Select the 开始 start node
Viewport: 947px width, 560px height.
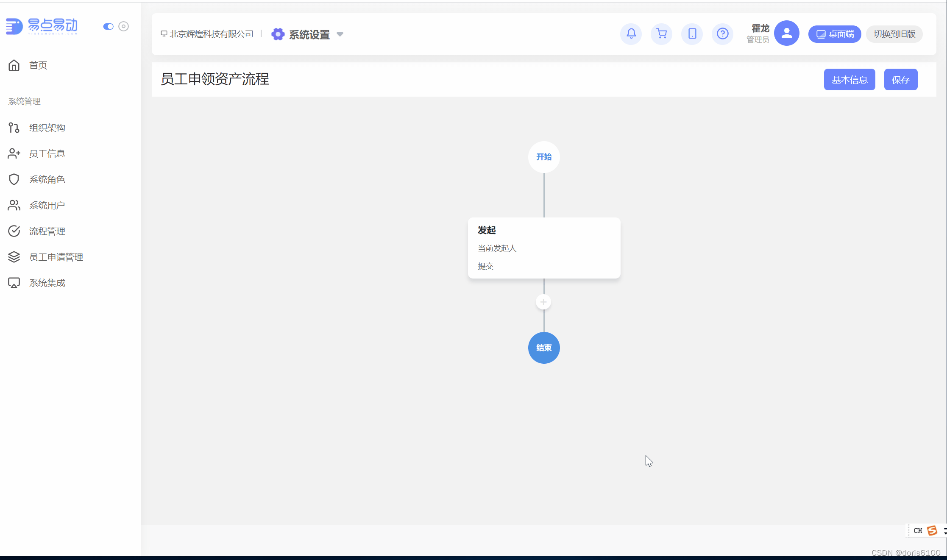click(x=544, y=157)
